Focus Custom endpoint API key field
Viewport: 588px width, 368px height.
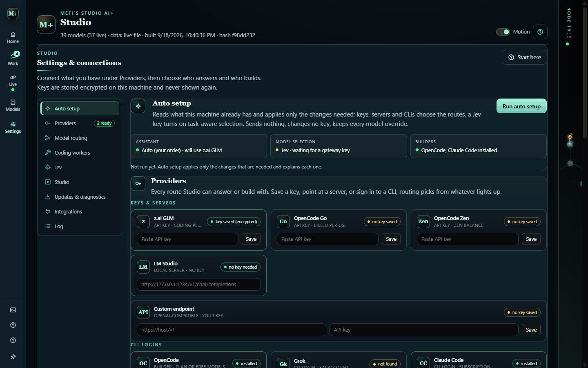(x=424, y=330)
